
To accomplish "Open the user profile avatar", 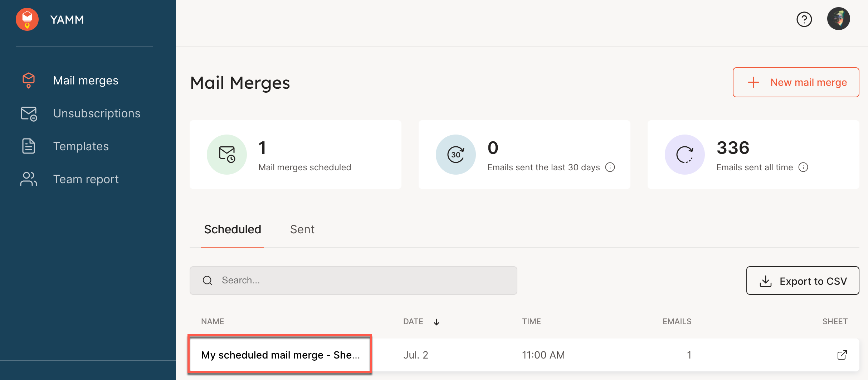I will click(x=838, y=19).
